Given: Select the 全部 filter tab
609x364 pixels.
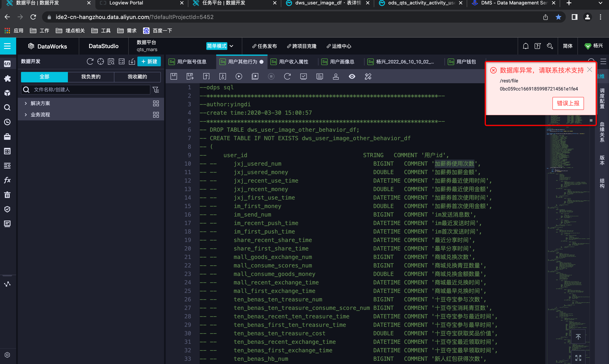Looking at the screenshot, I should pyautogui.click(x=44, y=77).
